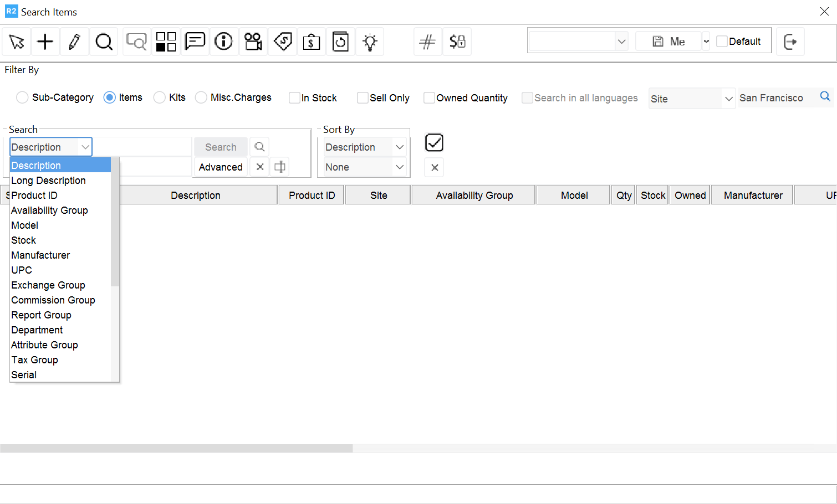Select the pencil edit icon
This screenshot has height=504, width=837.
74,42
